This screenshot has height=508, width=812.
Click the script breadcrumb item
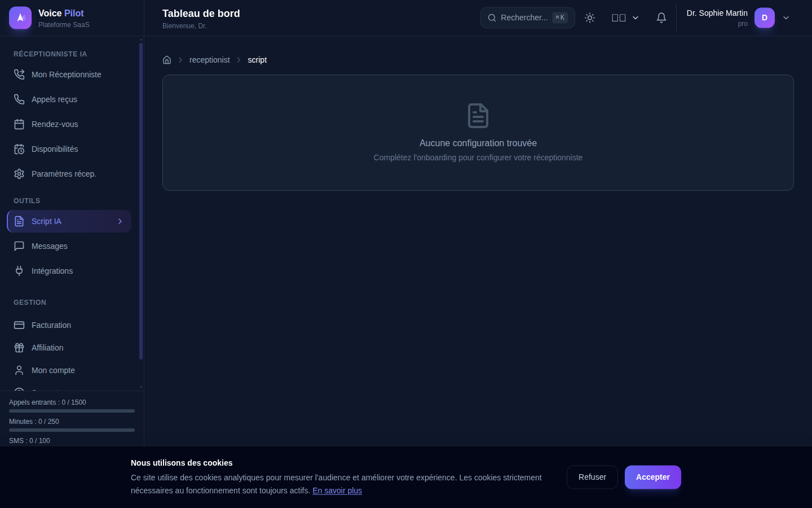(x=257, y=60)
